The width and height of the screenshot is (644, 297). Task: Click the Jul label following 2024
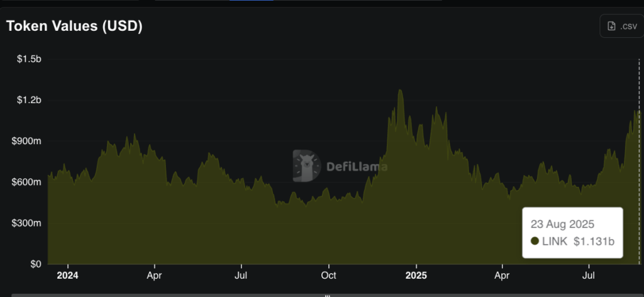click(241, 275)
